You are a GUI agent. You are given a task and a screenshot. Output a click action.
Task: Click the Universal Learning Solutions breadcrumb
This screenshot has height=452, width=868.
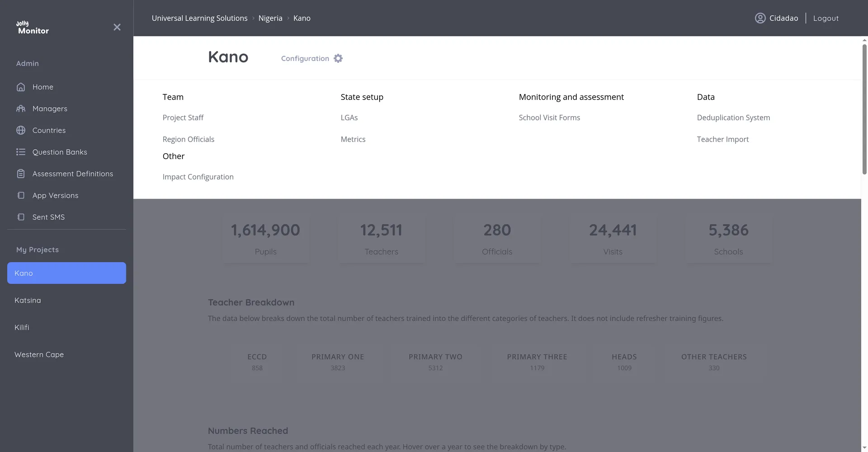[x=199, y=18]
